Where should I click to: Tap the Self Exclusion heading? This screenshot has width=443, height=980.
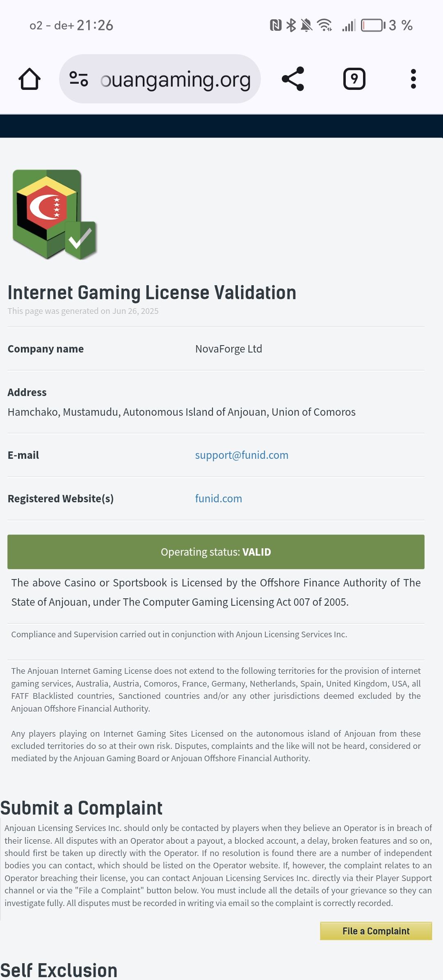coord(59,970)
